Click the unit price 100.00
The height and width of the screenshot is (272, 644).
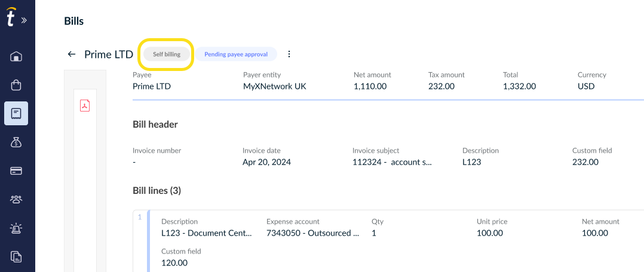(490, 233)
